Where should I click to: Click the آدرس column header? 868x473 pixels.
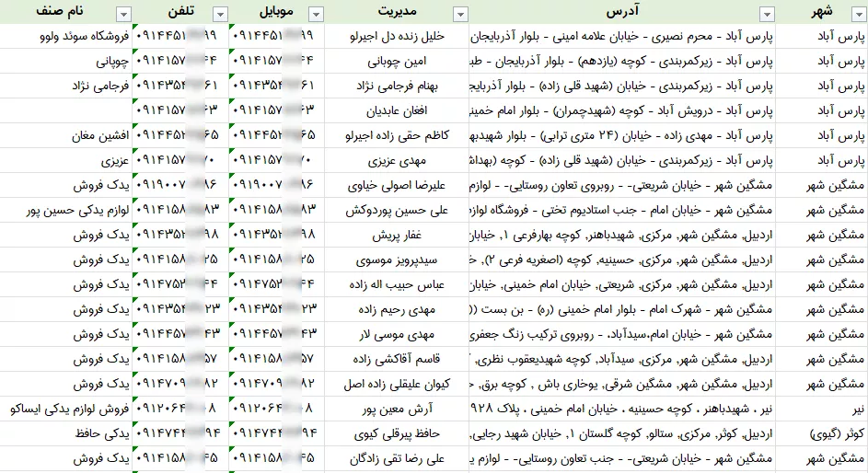622,11
